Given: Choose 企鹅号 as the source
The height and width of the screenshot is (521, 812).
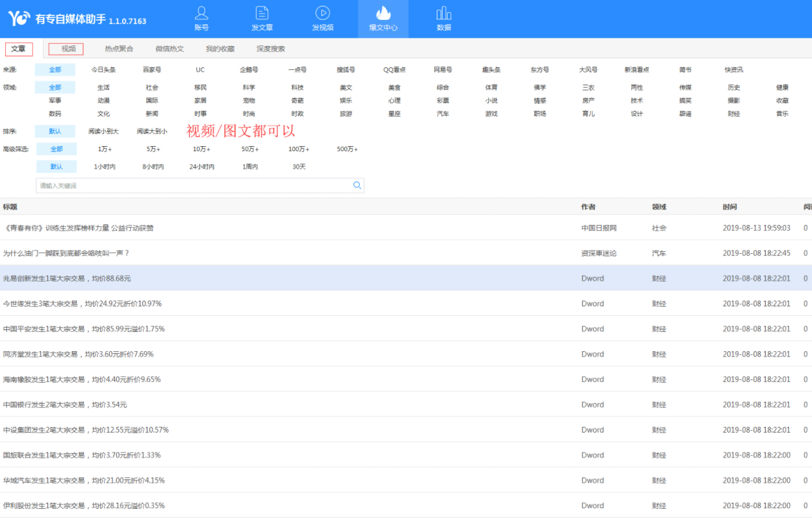Looking at the screenshot, I should point(249,70).
